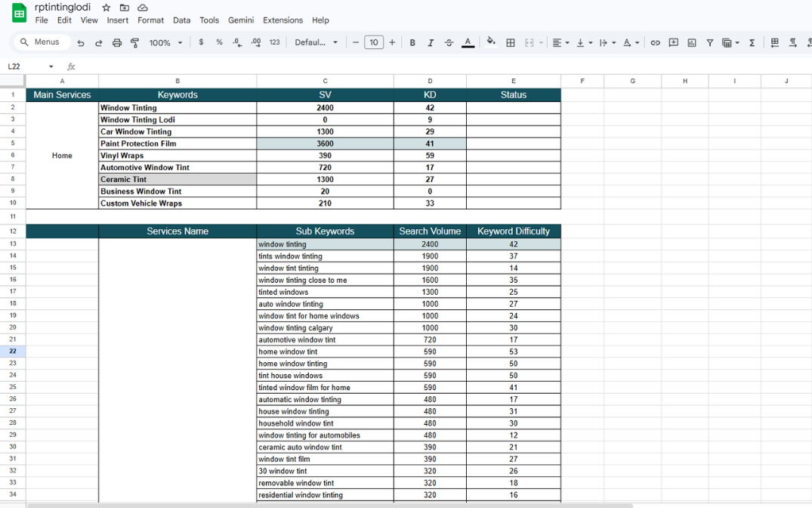Click the Insert chart icon
Screen dimensions: 812x508
click(x=692, y=43)
